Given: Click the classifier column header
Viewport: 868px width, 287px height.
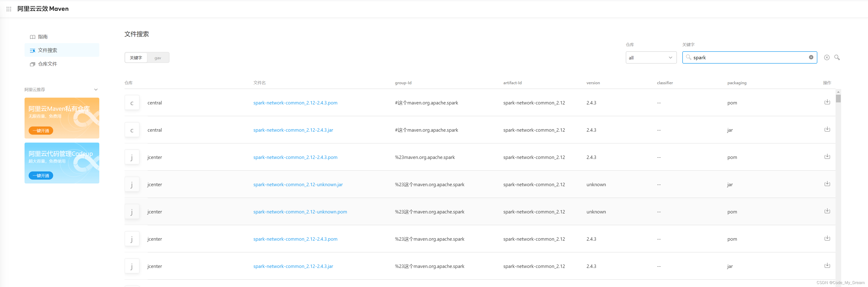Looking at the screenshot, I should click(x=664, y=83).
